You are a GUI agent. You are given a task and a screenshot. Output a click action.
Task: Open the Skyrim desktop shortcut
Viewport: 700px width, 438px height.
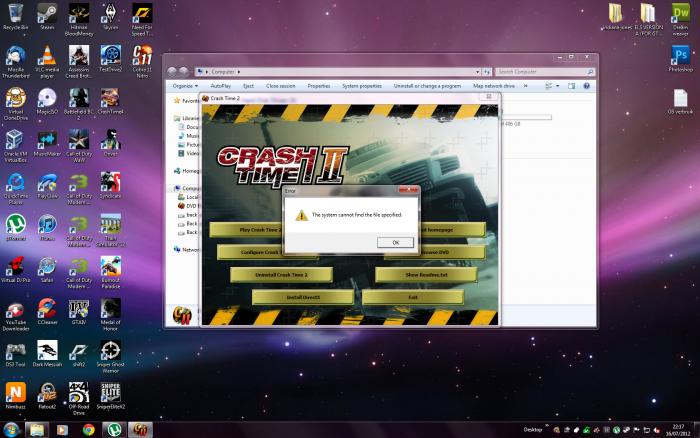pos(110,17)
